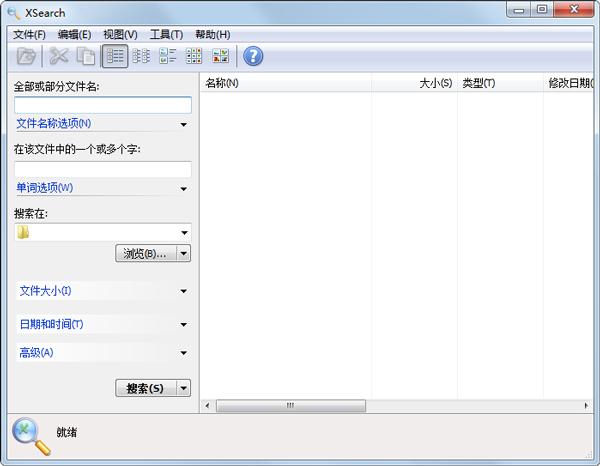Screen dimensions: 600x466
Task: Click the 全部或部分文件名 input field
Action: 102,105
